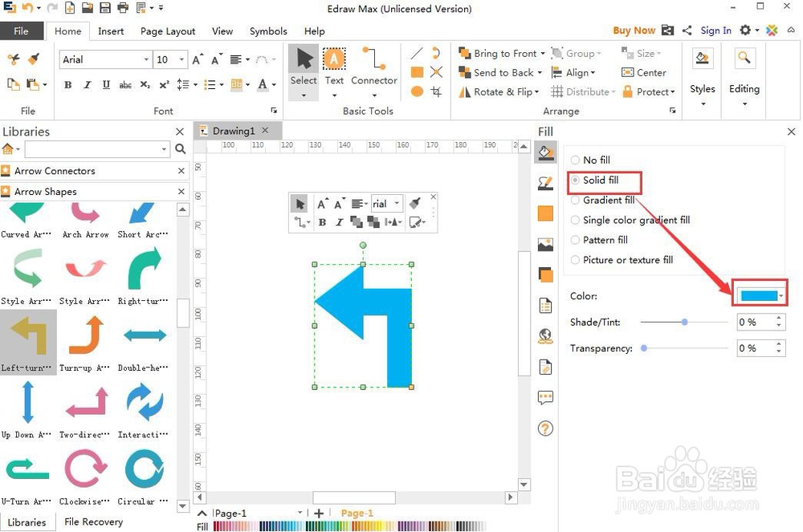This screenshot has height=532, width=803.
Task: Select the crop tool icon
Action: (x=436, y=91)
